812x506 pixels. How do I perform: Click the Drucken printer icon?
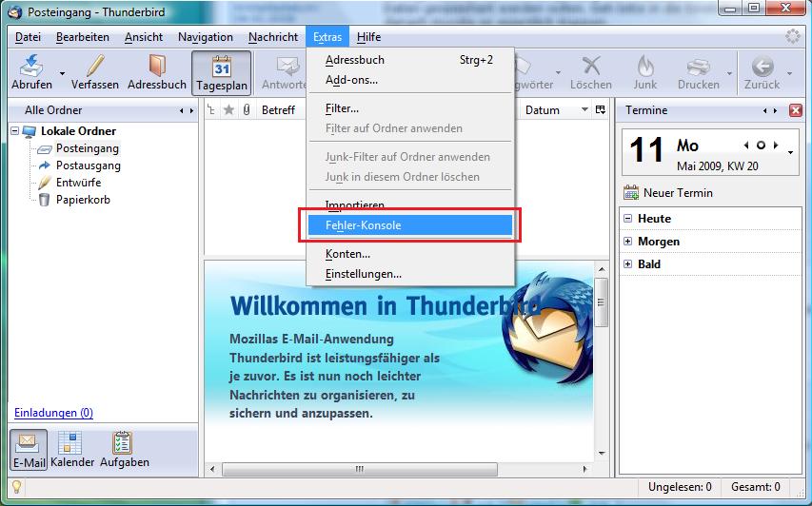698,67
